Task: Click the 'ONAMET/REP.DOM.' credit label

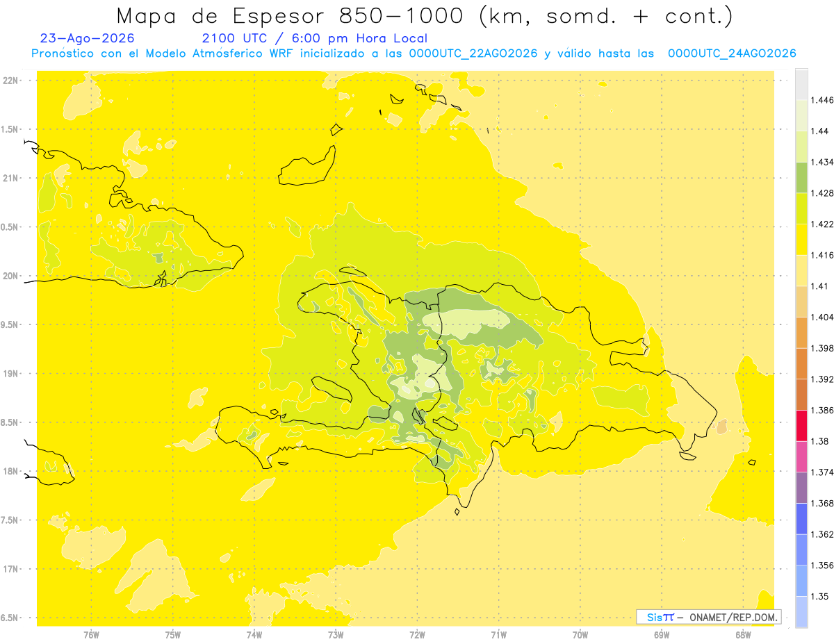Action: 733,617
